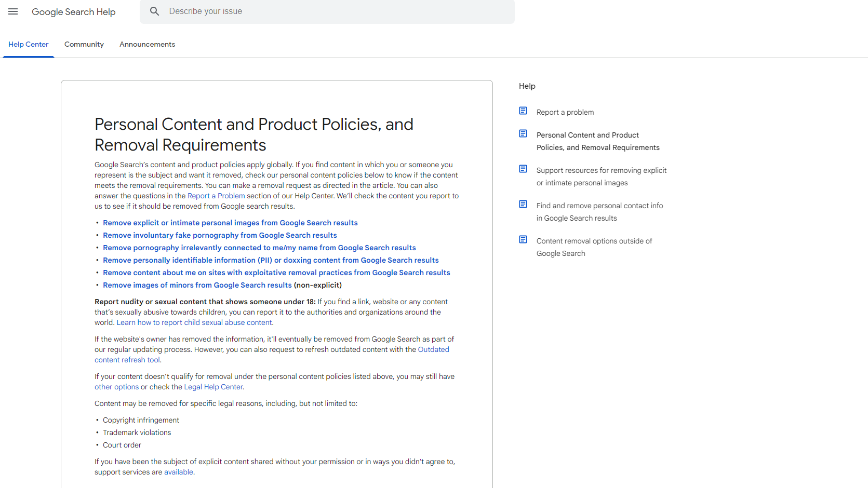Click the Help sidebar heading
The width and height of the screenshot is (868, 488).
[x=527, y=86]
